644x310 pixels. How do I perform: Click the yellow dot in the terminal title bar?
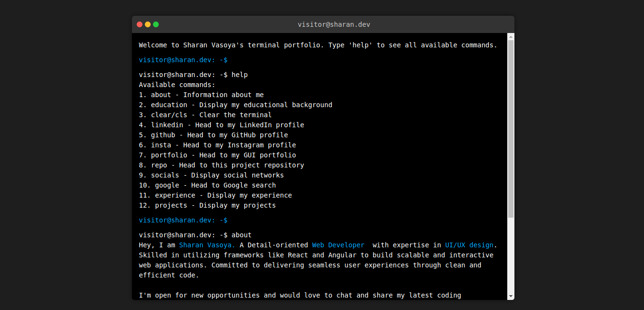[148, 24]
